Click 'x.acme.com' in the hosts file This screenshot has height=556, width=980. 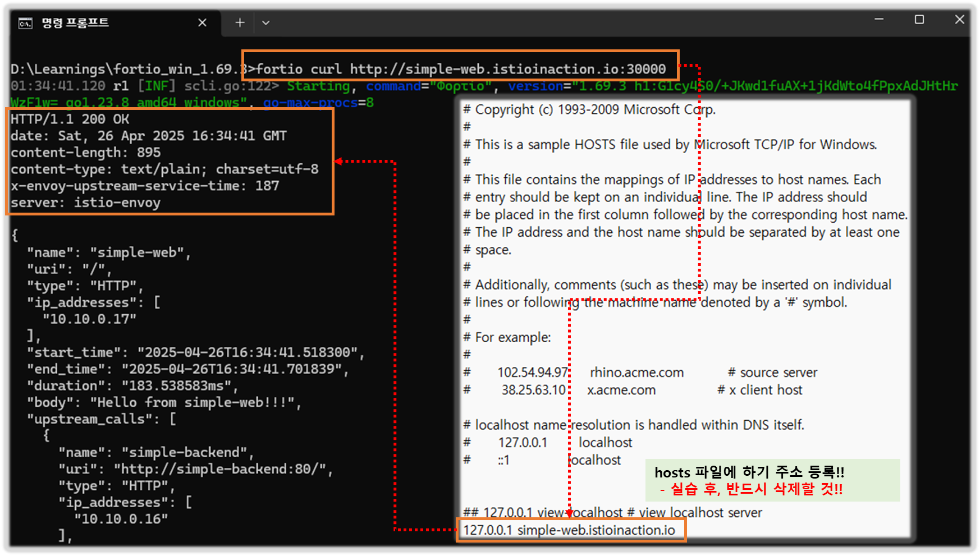(x=621, y=390)
